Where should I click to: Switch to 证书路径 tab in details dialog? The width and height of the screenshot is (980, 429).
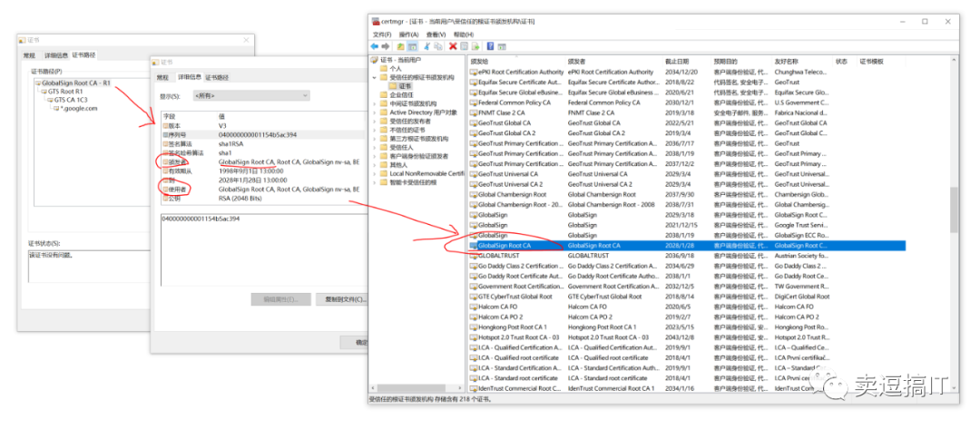click(217, 77)
